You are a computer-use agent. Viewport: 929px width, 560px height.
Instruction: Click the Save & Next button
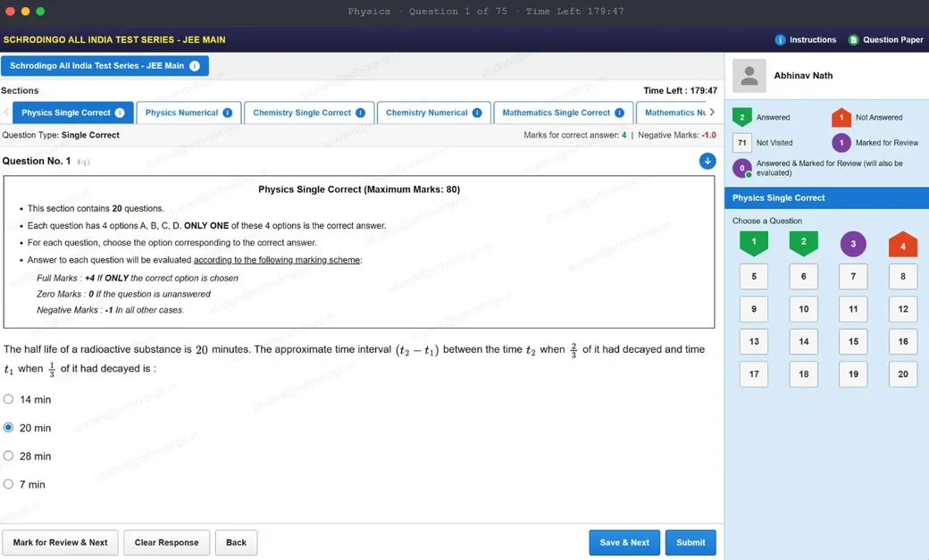tap(624, 542)
